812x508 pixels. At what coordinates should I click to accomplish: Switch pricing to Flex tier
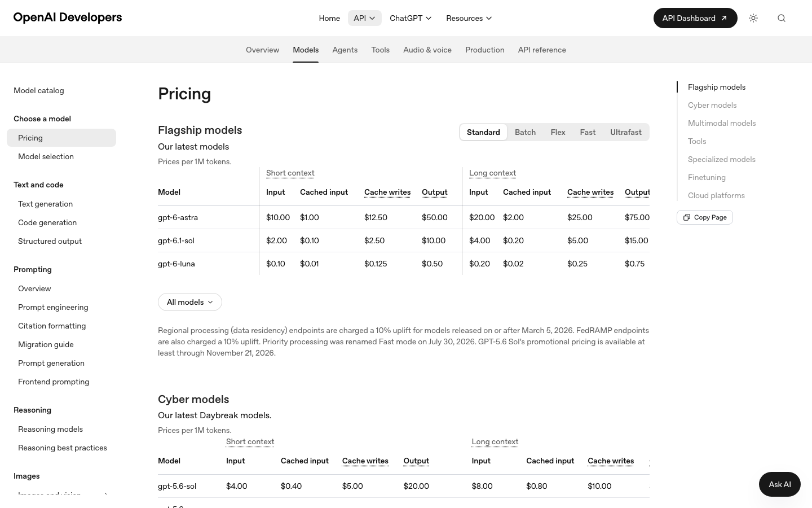558,132
